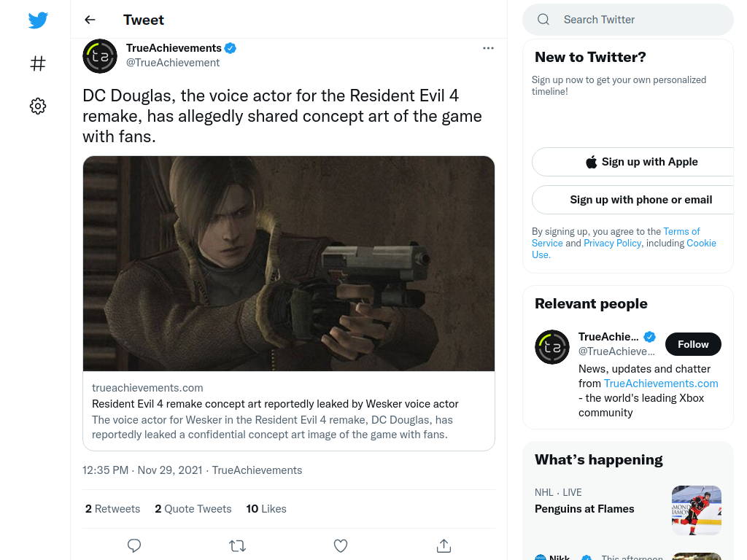Open Penguins at Flames trending item
The width and height of the screenshot is (747, 560).
pyautogui.click(x=584, y=508)
